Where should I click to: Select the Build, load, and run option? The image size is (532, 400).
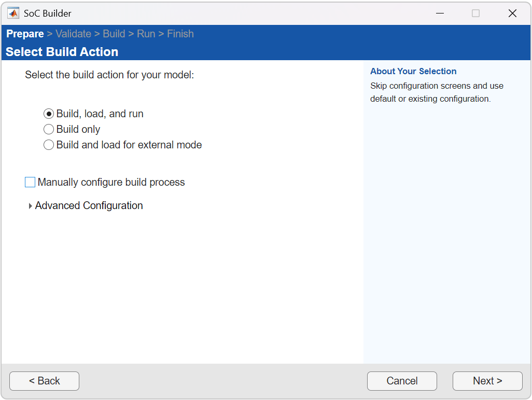tap(49, 114)
